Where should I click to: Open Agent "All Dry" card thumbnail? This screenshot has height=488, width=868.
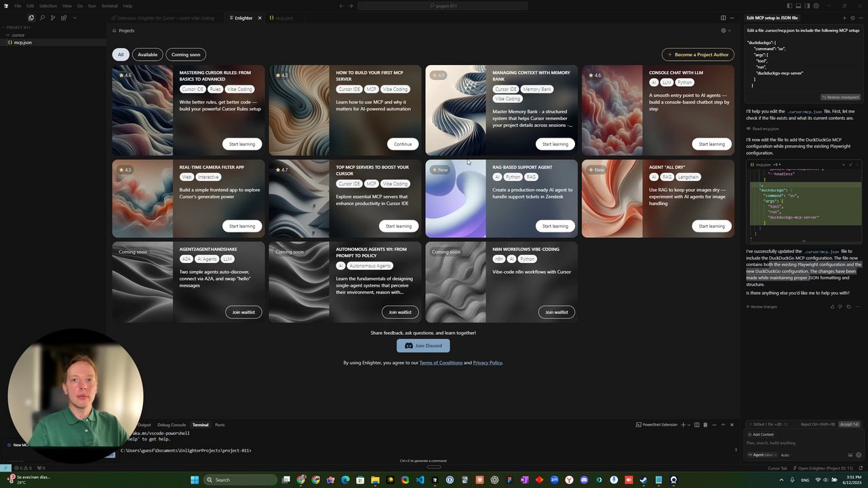pyautogui.click(x=612, y=199)
